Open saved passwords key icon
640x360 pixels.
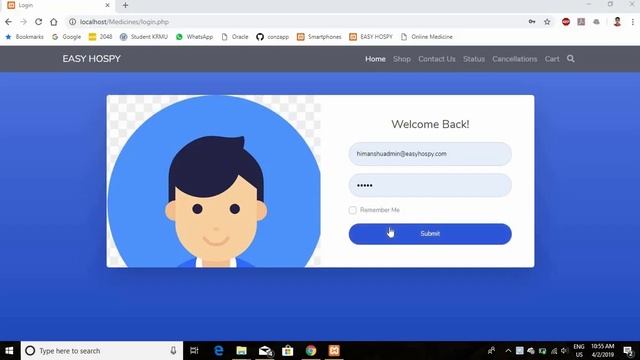[x=532, y=22]
